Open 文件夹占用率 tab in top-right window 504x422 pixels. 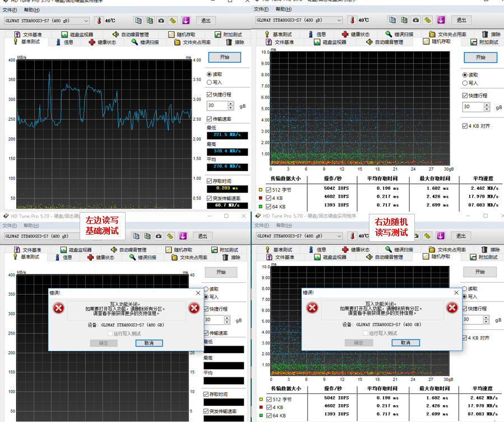pos(448,34)
